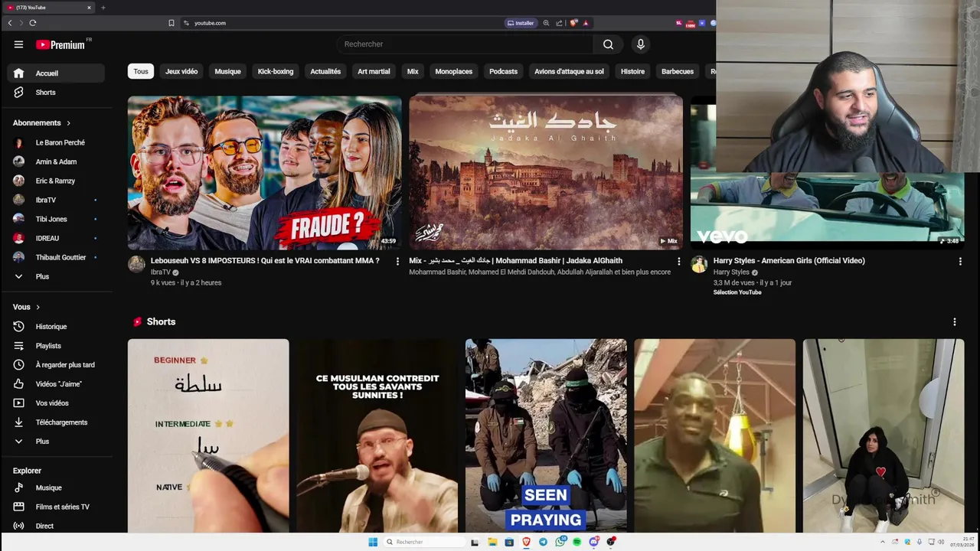Open Tibi Jones subscription
Image resolution: width=980 pixels, height=551 pixels.
(x=56, y=220)
